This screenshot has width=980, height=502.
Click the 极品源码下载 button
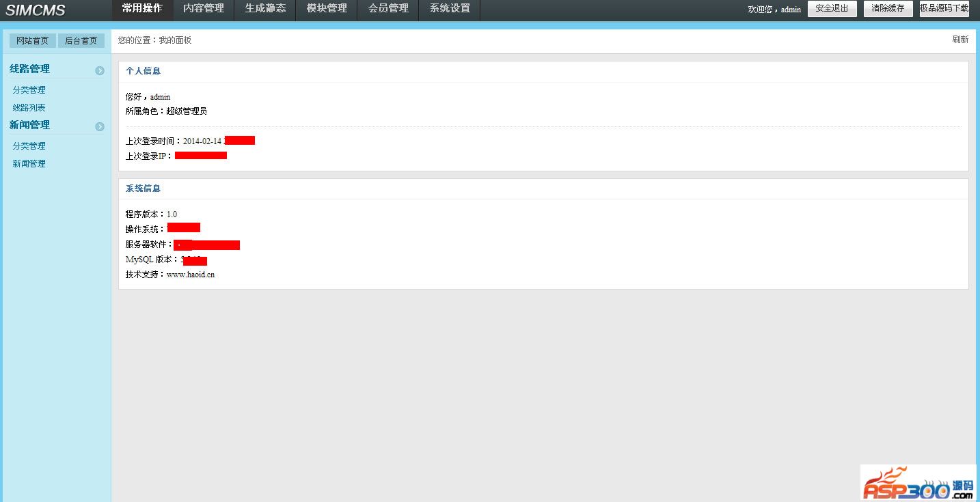944,9
